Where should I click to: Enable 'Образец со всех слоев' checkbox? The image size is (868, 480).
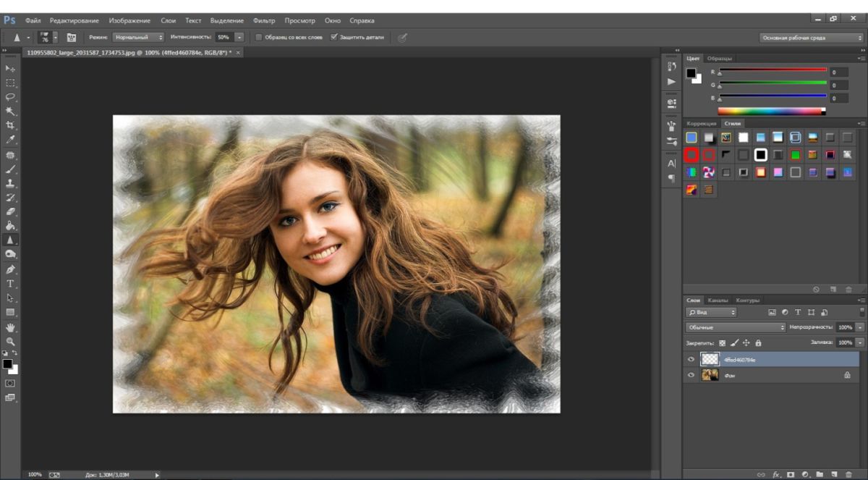(259, 37)
